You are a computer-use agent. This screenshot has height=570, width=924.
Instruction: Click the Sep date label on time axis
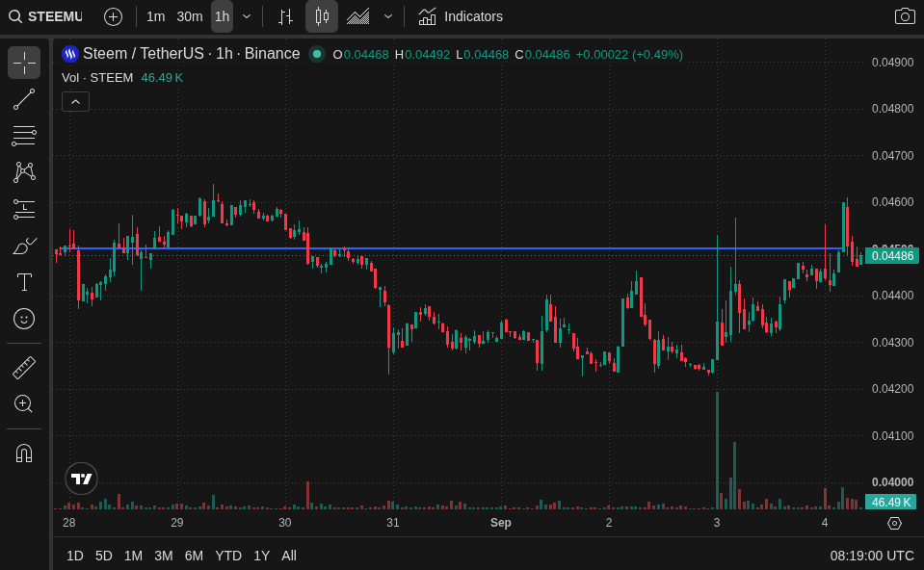point(500,522)
